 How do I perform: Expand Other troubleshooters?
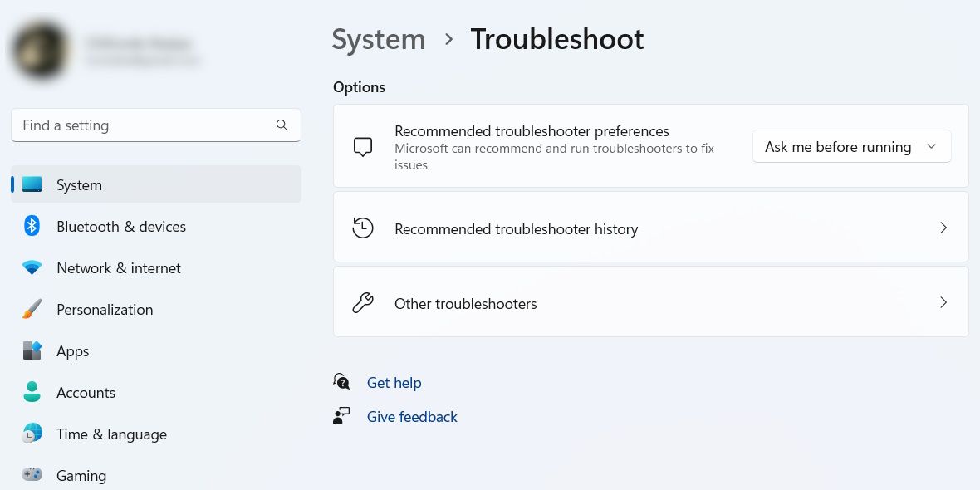943,302
